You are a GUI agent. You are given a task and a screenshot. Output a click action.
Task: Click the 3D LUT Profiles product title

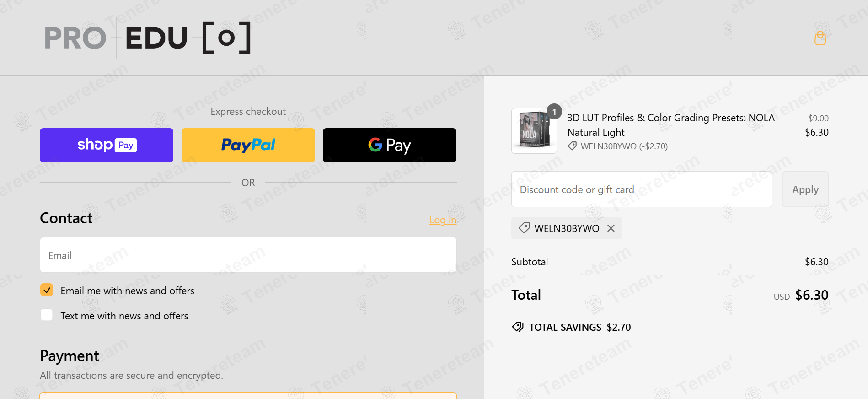(671, 125)
